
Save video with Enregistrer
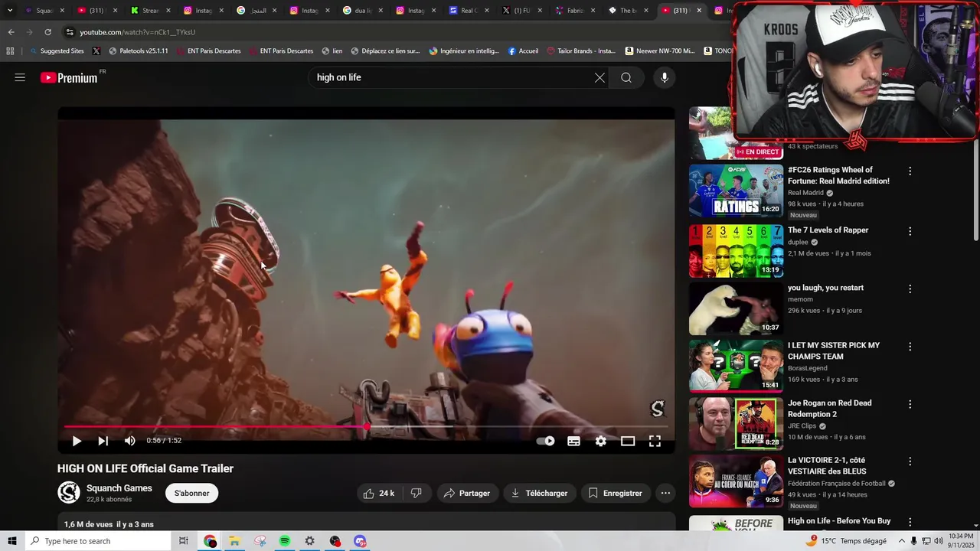(x=616, y=494)
